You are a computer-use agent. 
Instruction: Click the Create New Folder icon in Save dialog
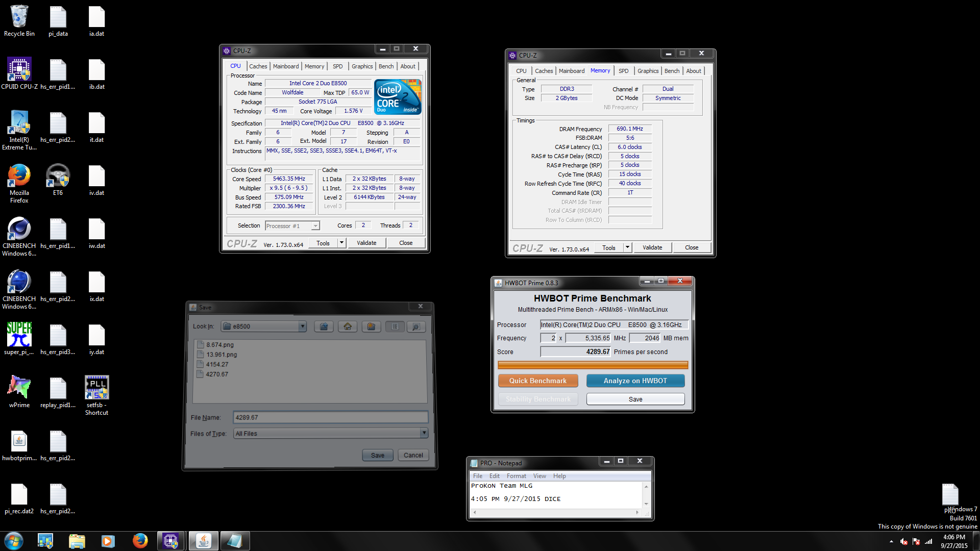372,327
